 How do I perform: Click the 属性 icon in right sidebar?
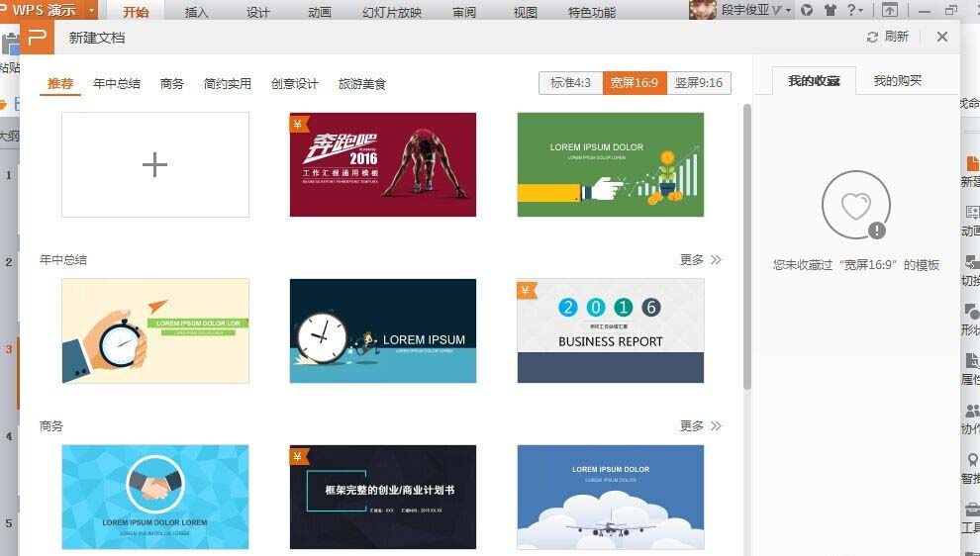point(972,360)
